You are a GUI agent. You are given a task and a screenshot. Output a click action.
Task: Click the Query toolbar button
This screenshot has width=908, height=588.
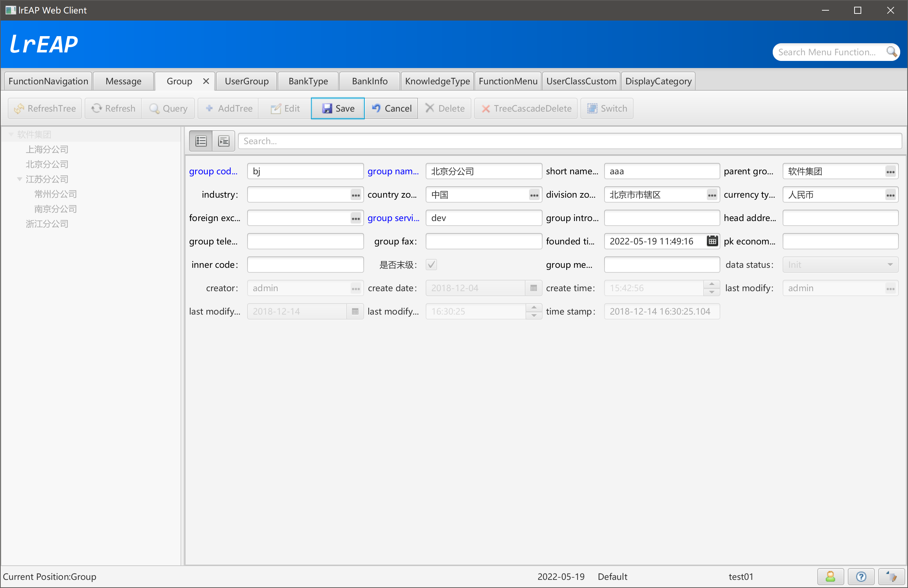point(168,108)
